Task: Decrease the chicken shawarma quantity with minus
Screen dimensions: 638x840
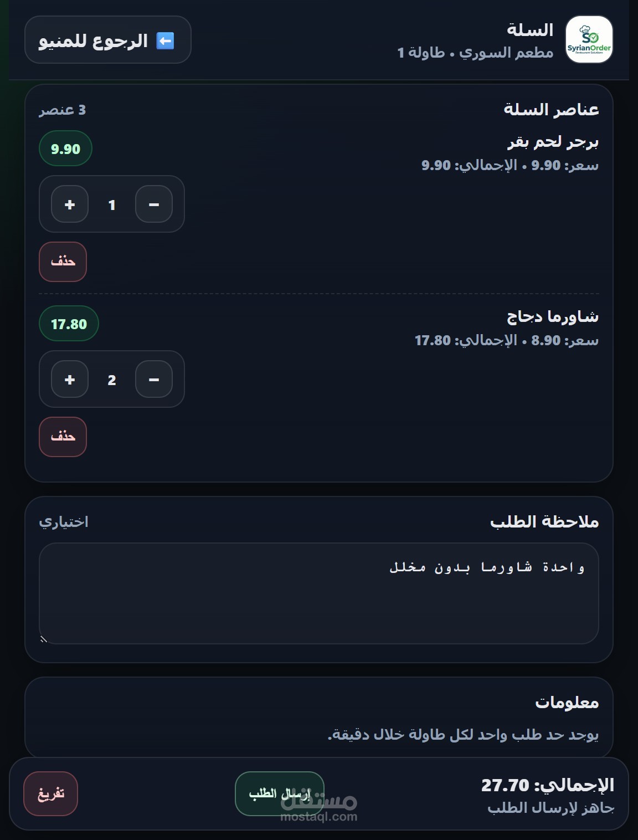Action: (154, 380)
